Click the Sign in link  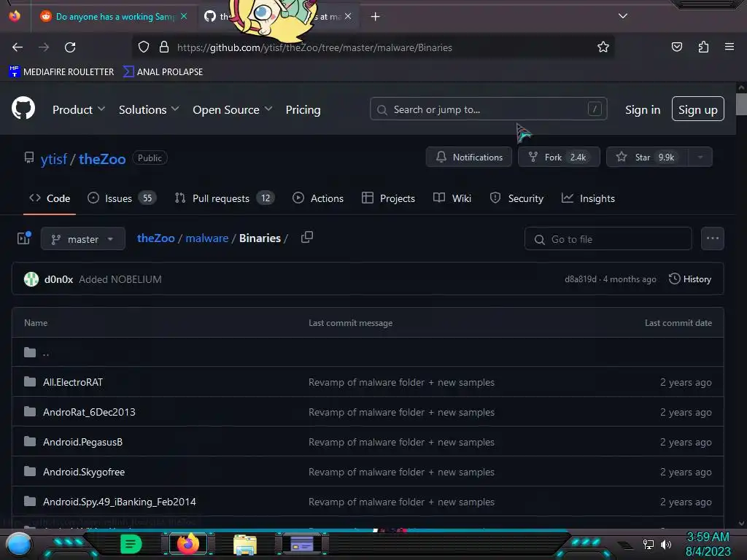pos(643,110)
